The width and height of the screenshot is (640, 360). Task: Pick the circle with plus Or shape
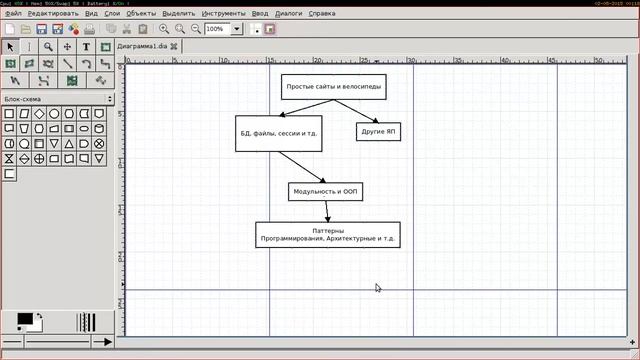tap(39, 159)
